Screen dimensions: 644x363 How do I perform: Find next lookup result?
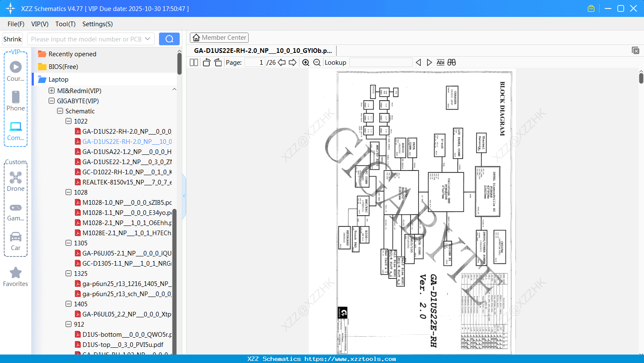429,63
